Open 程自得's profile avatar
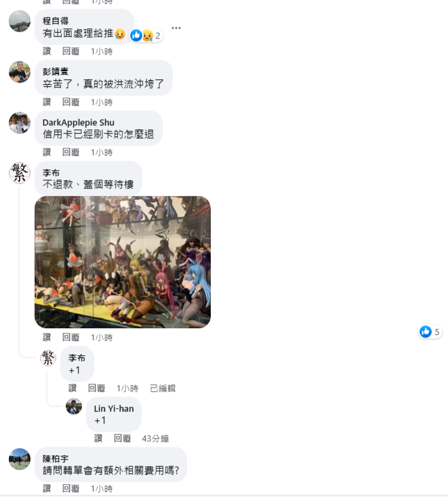Image resolution: width=448 pixels, height=499 pixels. click(20, 21)
